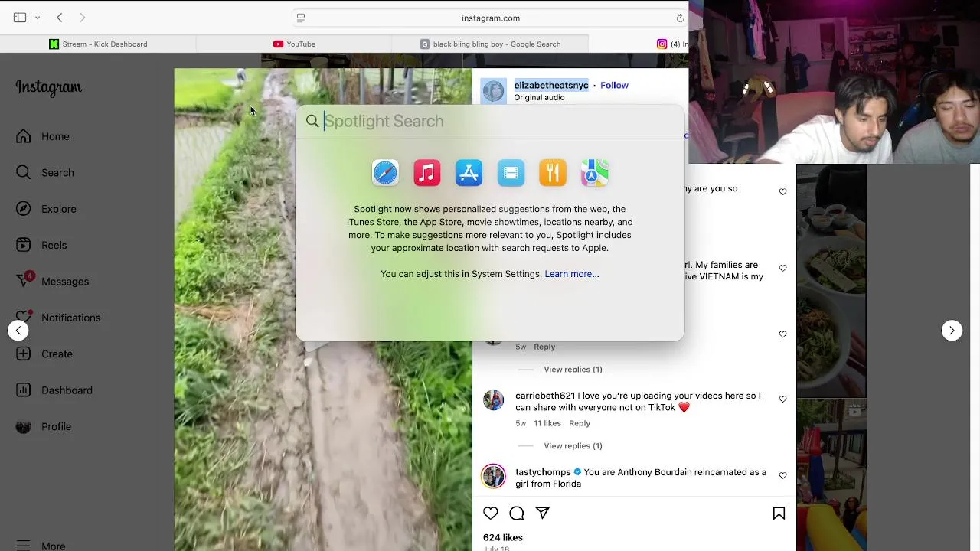This screenshot has width=980, height=551.
Task: Click the Instagram logo
Action: click(x=49, y=87)
